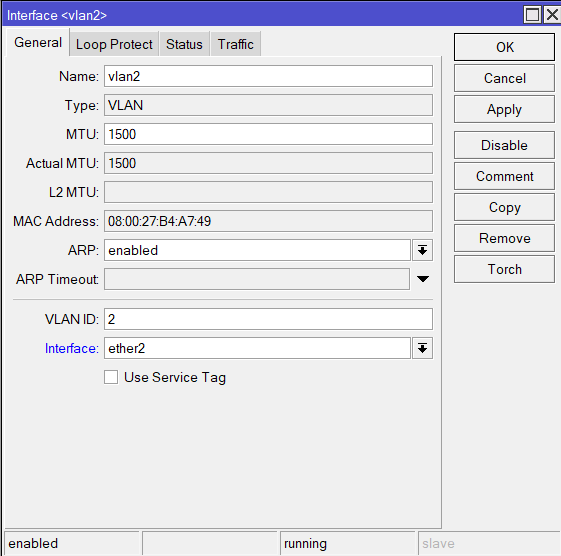The image size is (561, 556).
Task: Launch the Torch tool
Action: tap(504, 269)
